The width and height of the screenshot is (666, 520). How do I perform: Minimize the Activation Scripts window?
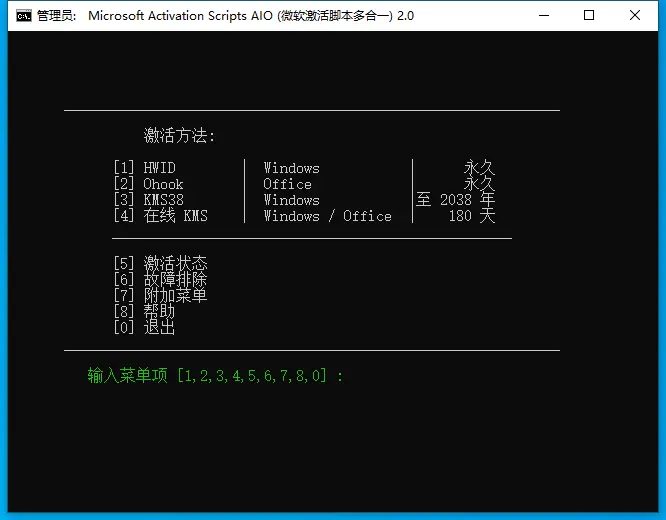544,15
